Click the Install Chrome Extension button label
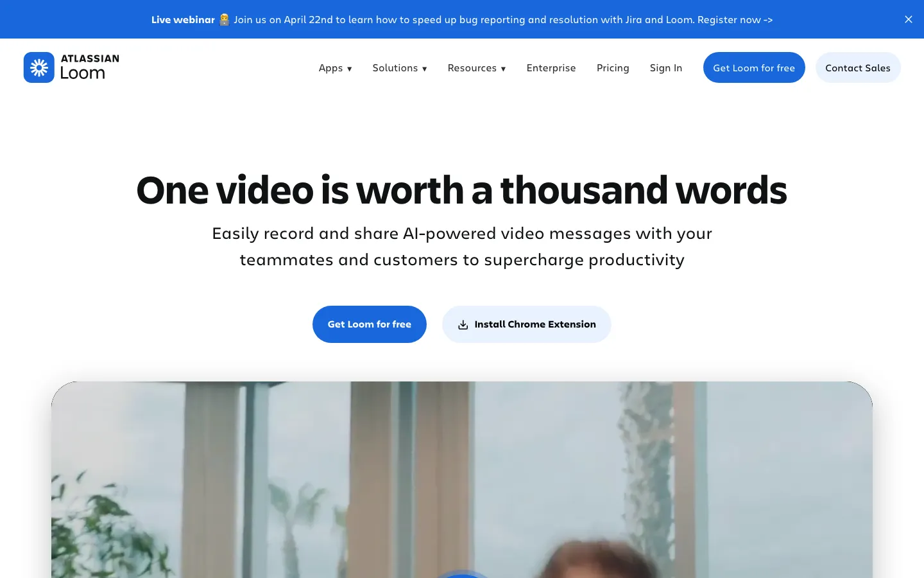 pyautogui.click(x=535, y=324)
